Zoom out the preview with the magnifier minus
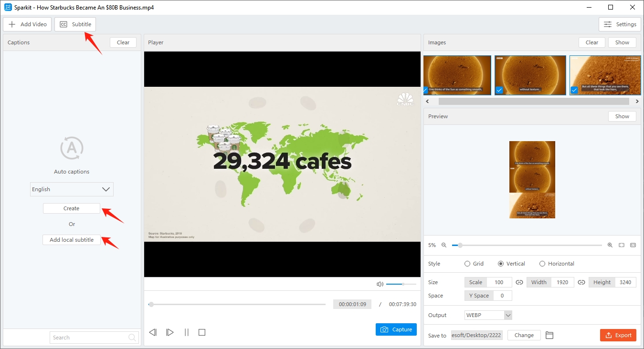The height and width of the screenshot is (349, 644). point(443,245)
